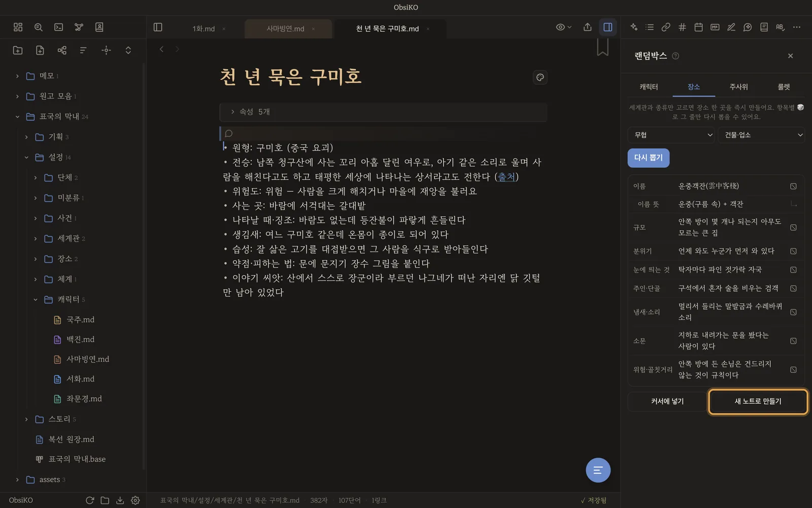Image resolution: width=812 pixels, height=508 pixels.
Task: Click the hashtag tags icon
Action: pyautogui.click(x=682, y=27)
